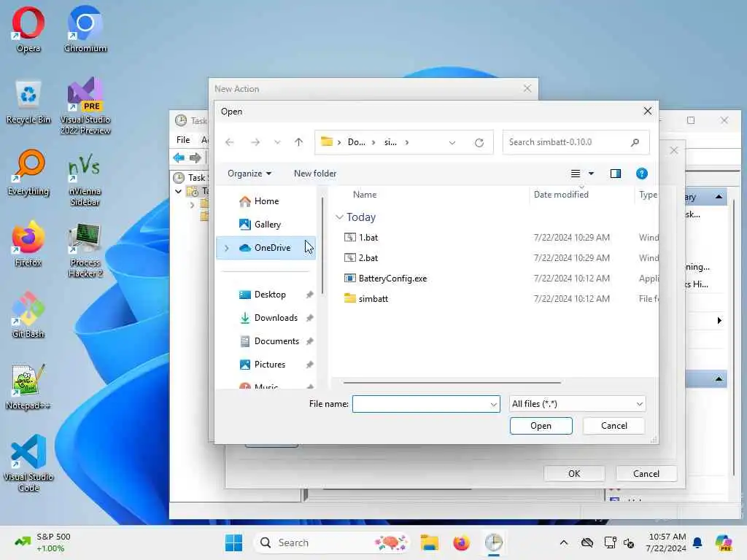Open the notification bell in system tray
Image resolution: width=747 pixels, height=560 pixels.
[697, 542]
